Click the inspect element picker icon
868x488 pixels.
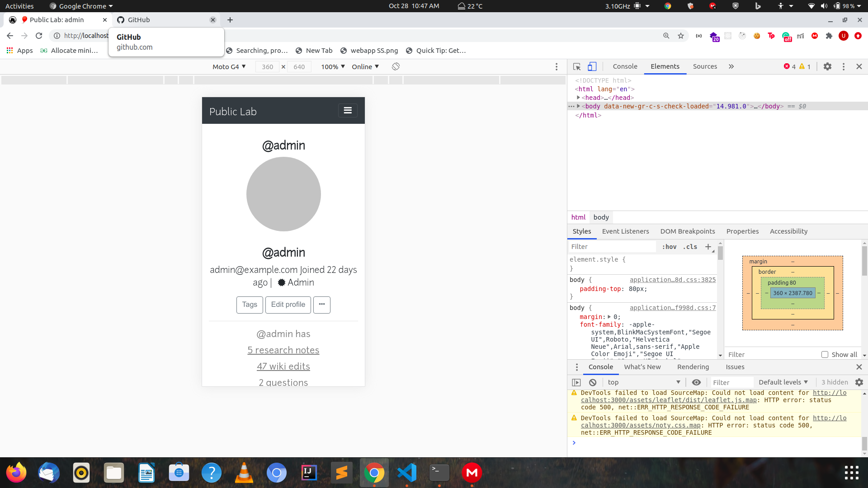[x=577, y=66]
